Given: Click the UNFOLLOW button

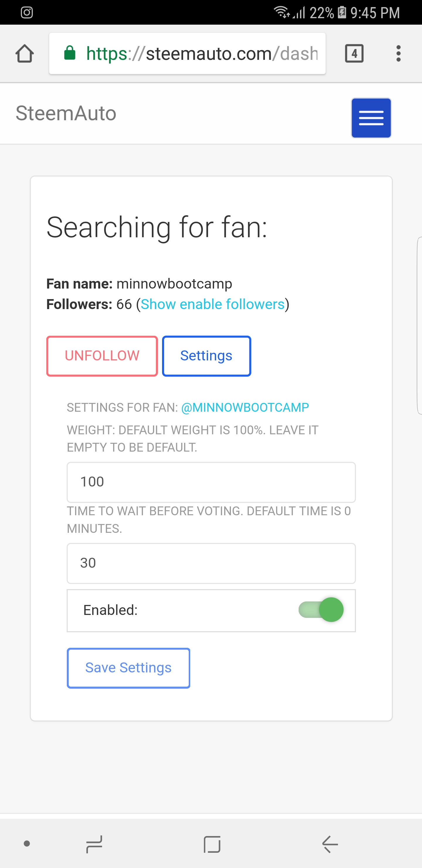Looking at the screenshot, I should 102,356.
